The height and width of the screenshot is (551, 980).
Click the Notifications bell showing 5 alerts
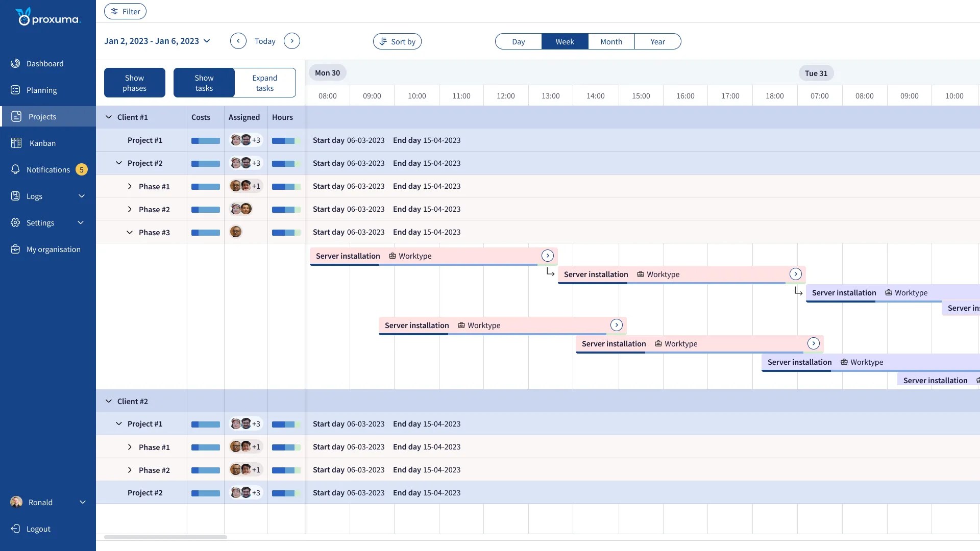(15, 169)
